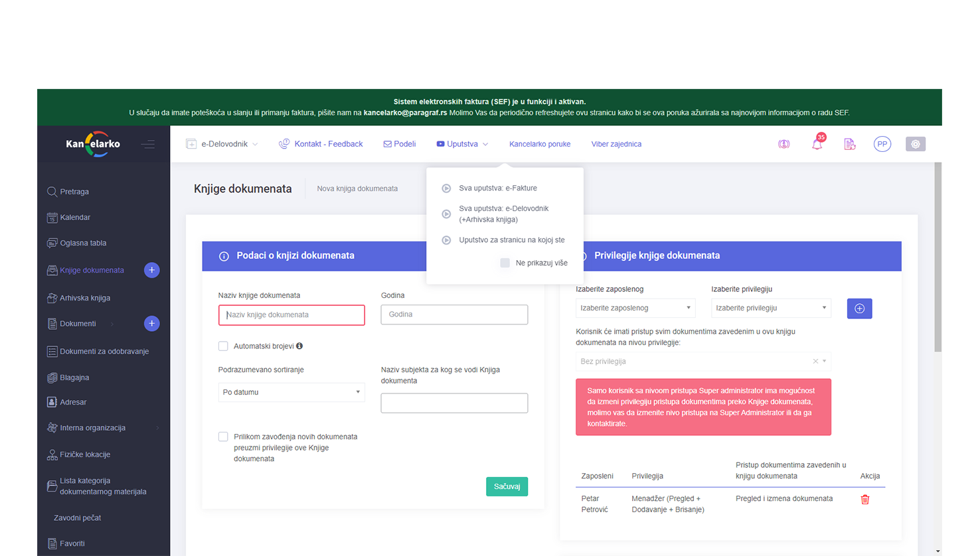Click the PP user profile avatar
Screen dimensions: 980x556
882,144
